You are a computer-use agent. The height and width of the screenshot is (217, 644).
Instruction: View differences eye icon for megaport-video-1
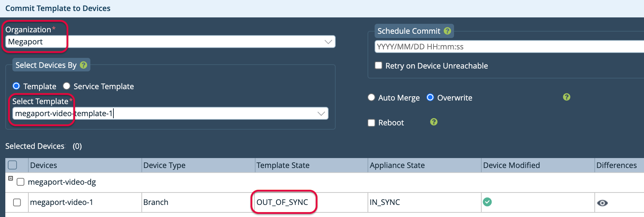pyautogui.click(x=602, y=203)
